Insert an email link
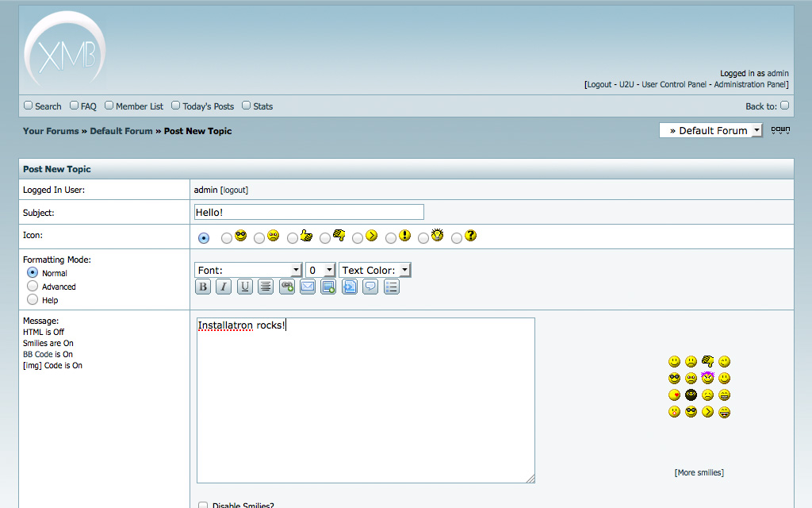 (x=308, y=287)
